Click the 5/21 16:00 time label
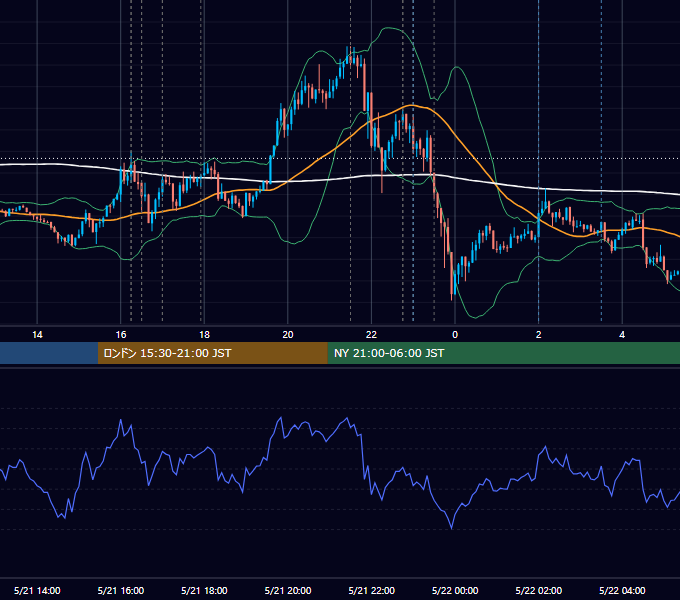 point(121,590)
